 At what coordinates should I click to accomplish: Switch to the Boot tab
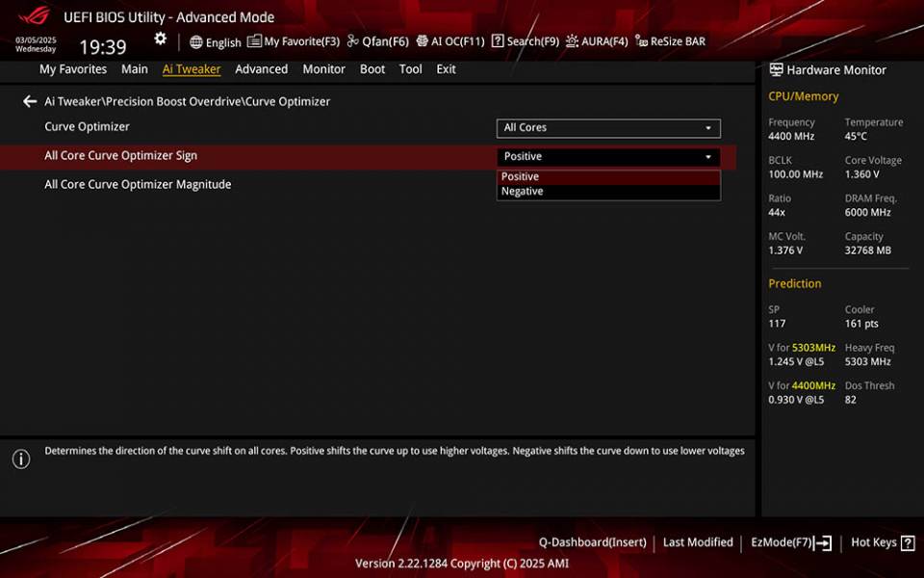click(x=372, y=69)
